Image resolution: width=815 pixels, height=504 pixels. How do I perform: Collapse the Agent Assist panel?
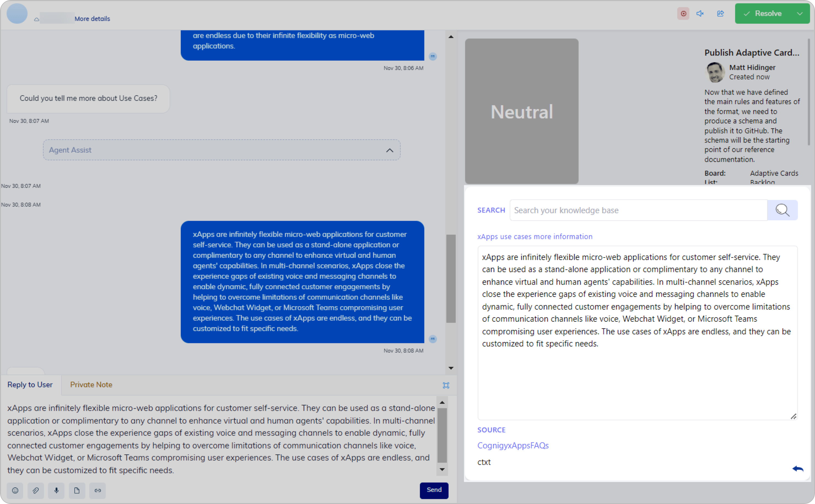390,150
